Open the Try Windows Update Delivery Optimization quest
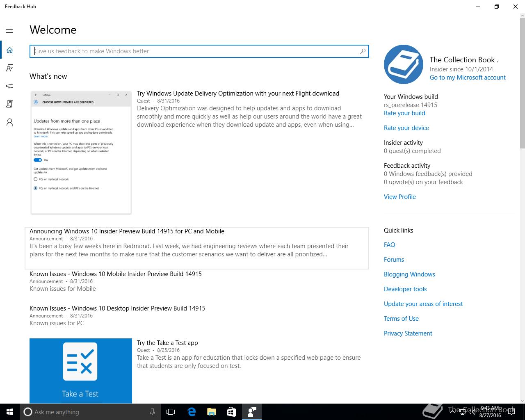Screen dimensions: 525x420 pos(238,94)
